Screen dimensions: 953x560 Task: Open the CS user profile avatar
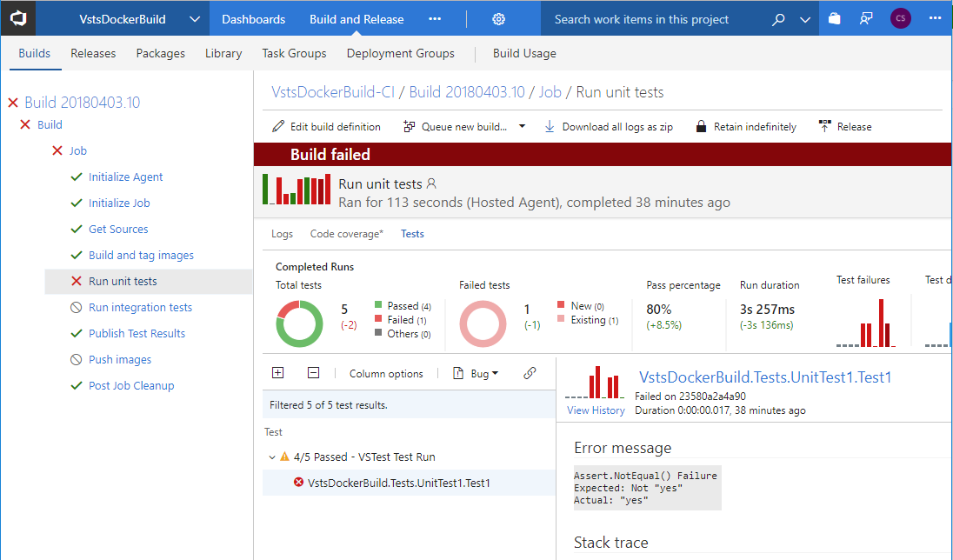900,18
